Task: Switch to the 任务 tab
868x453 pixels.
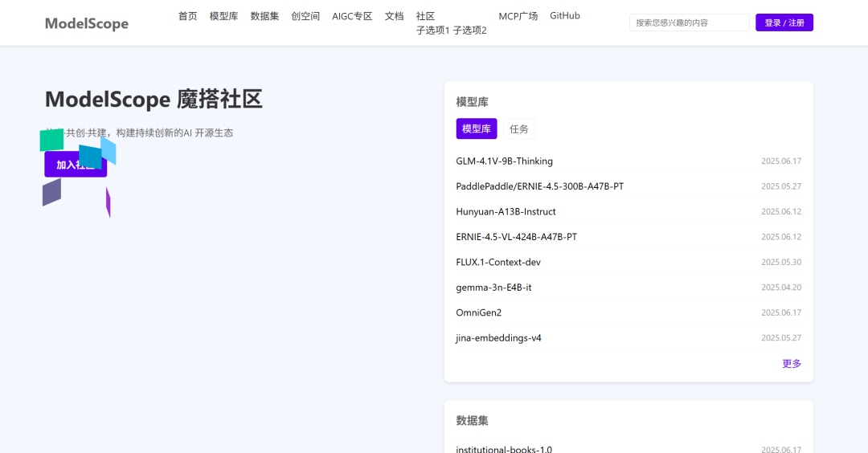Action: coord(518,129)
